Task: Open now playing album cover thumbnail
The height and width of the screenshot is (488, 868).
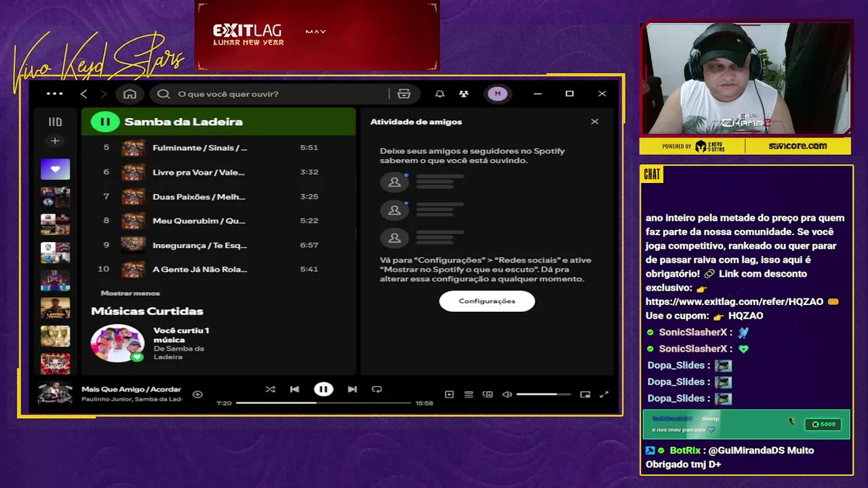Action: tap(55, 394)
